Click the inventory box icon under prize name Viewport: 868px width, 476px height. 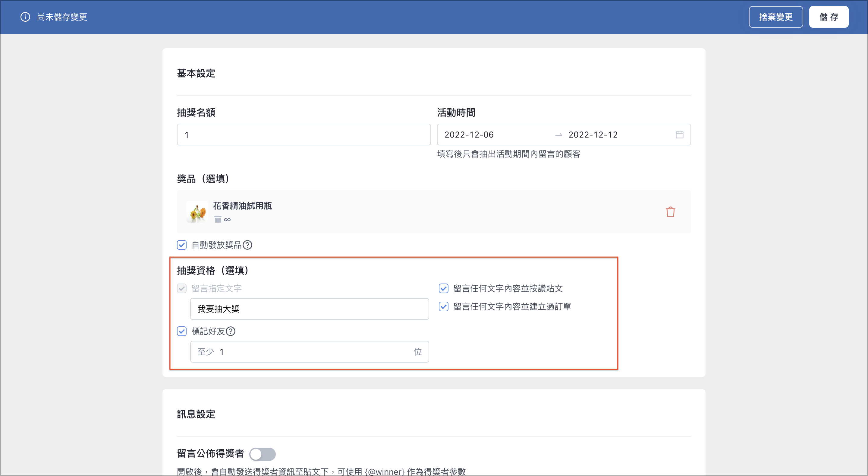click(x=218, y=220)
